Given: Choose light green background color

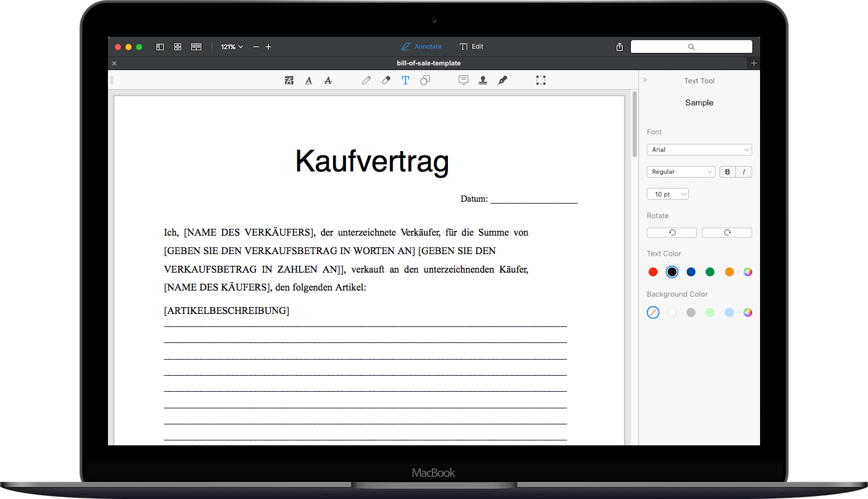Looking at the screenshot, I should point(710,313).
